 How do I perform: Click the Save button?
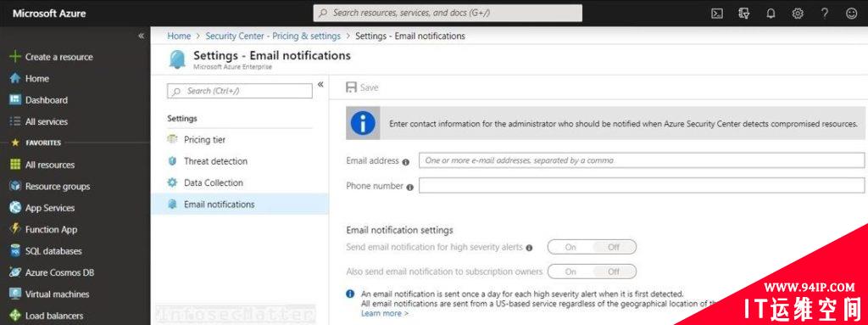click(x=362, y=87)
